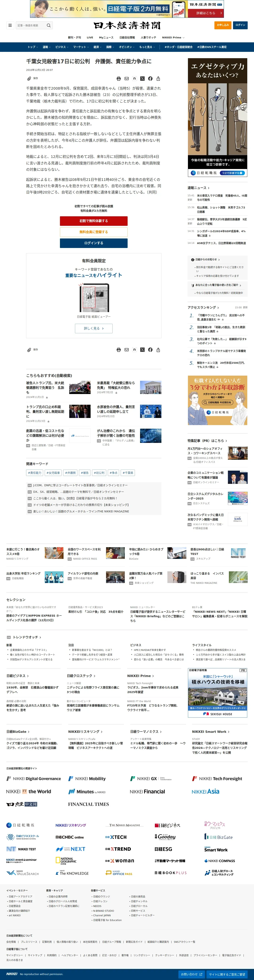Viewport: 254px width, 980px height.
Task: Open the NIKKEI Mobility logo
Action: click(87, 779)
